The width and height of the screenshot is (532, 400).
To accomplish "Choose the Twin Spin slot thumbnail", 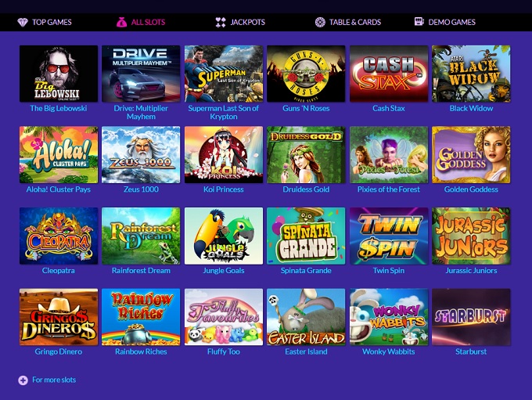I will pos(389,236).
